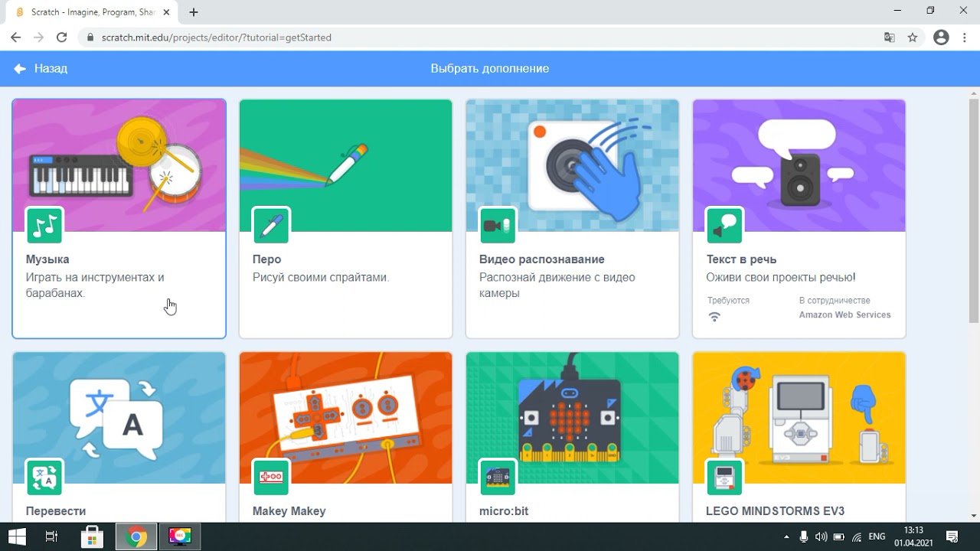980x551 pixels.
Task: Click the network tray icon
Action: 857,536
